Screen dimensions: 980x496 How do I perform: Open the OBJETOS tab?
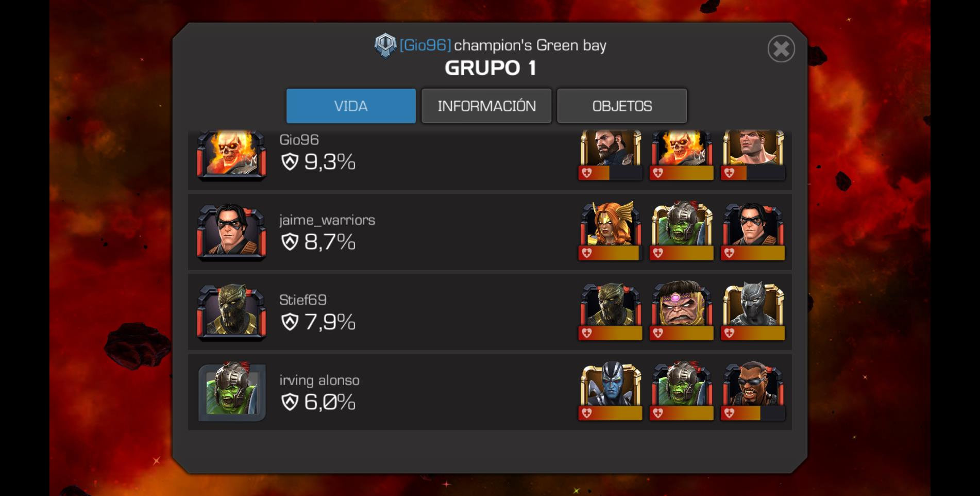pos(622,106)
